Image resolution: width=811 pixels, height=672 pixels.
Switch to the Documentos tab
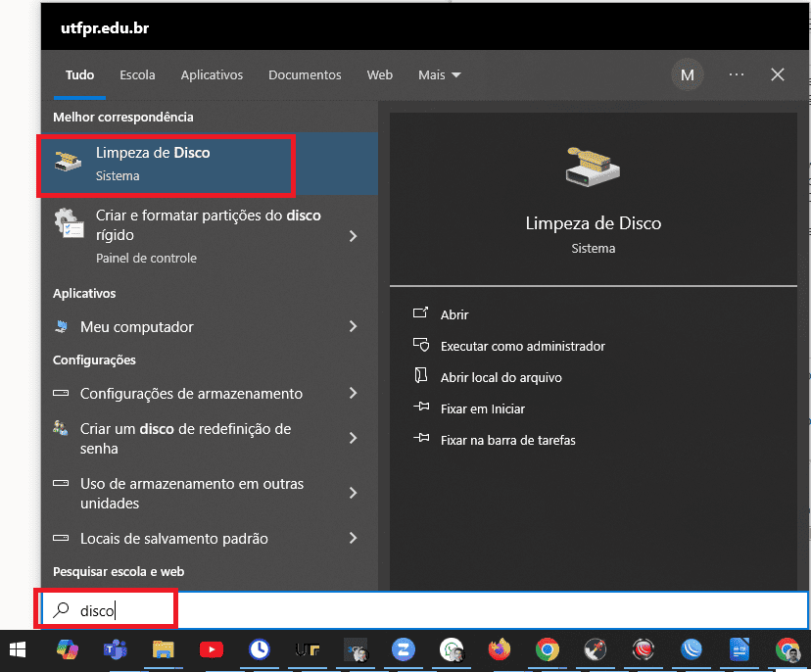tap(305, 75)
